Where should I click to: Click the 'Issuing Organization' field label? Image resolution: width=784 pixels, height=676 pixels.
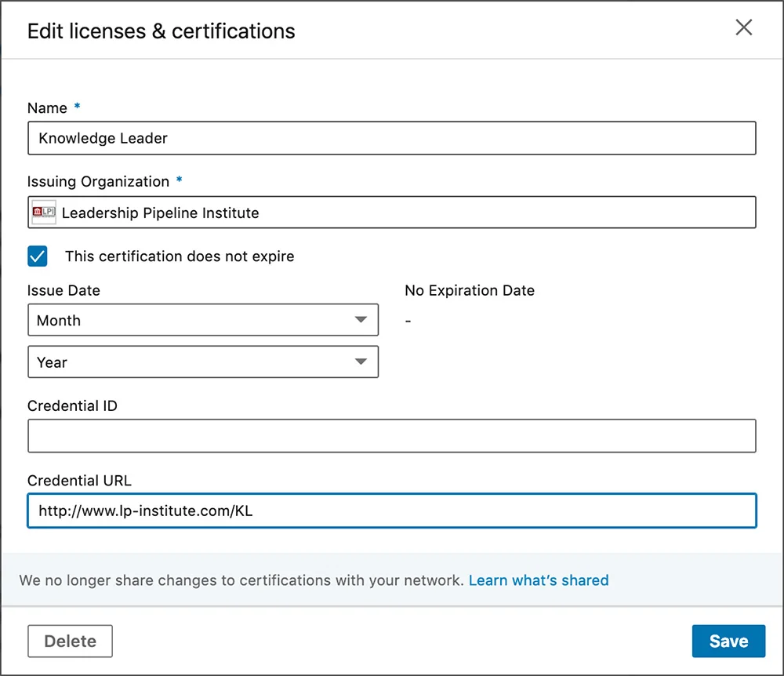coord(98,181)
